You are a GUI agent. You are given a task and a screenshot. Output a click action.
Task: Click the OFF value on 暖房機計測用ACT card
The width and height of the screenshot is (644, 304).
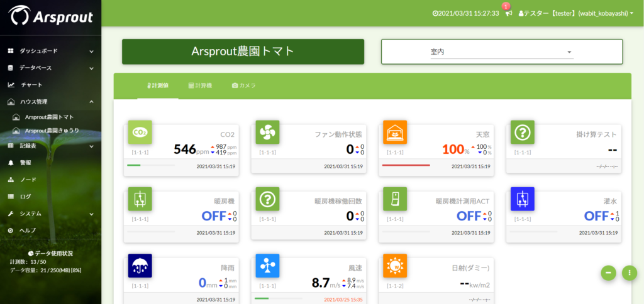pos(469,216)
